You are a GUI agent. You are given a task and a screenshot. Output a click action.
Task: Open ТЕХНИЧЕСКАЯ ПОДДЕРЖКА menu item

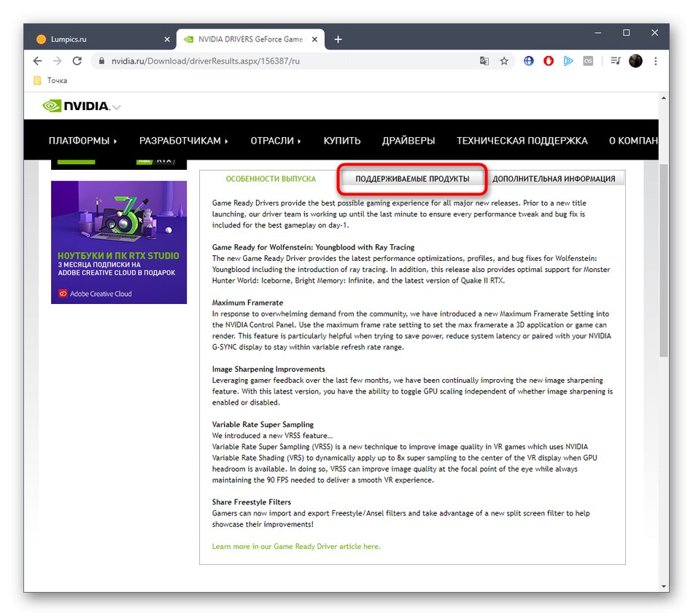click(522, 141)
